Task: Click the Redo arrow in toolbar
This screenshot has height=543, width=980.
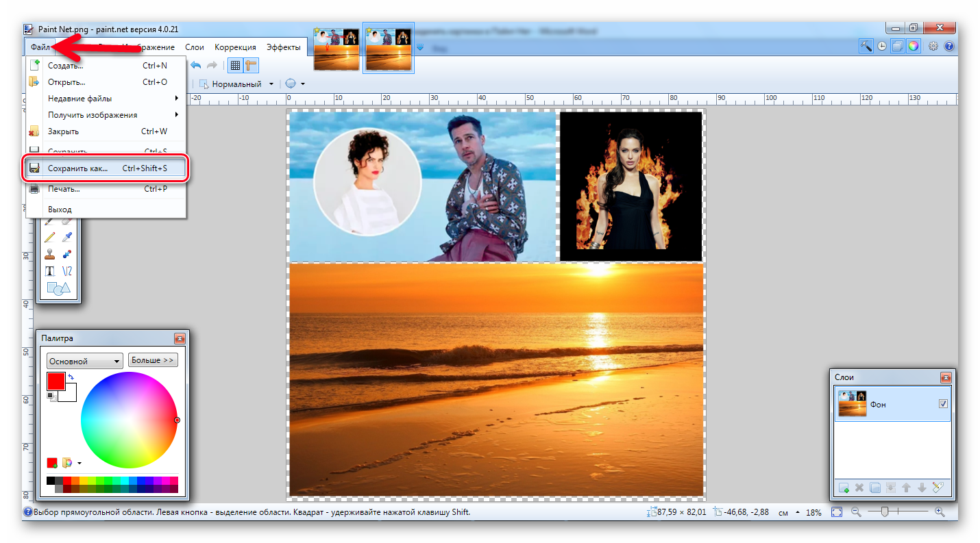Action: tap(212, 65)
